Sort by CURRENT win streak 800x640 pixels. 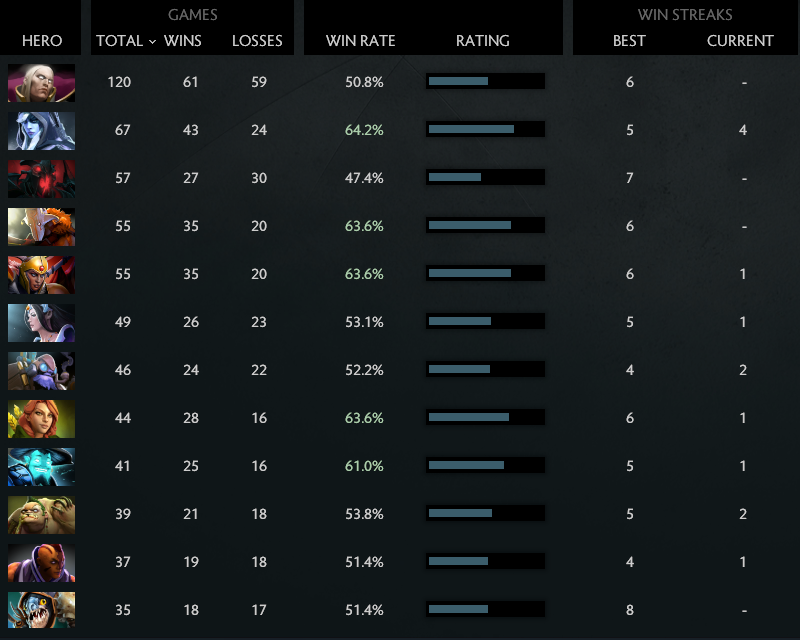click(x=740, y=41)
